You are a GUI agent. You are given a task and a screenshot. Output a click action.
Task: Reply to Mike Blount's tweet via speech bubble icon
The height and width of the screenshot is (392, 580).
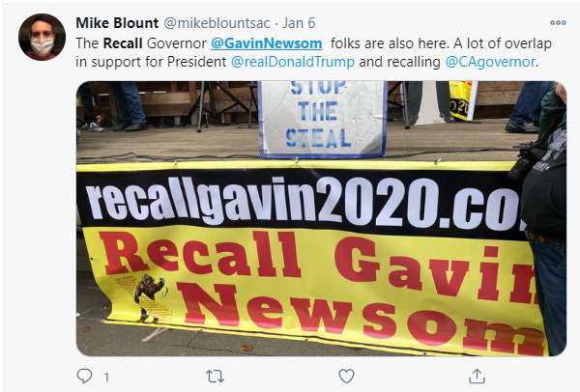point(84,377)
